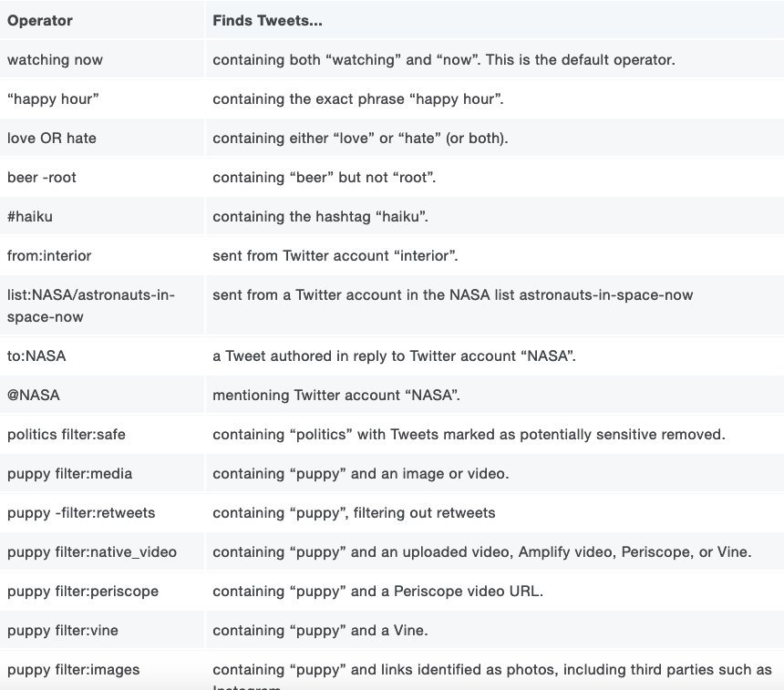Click the "from:interior" operator cell
The width and height of the screenshot is (784, 690).
tap(49, 256)
